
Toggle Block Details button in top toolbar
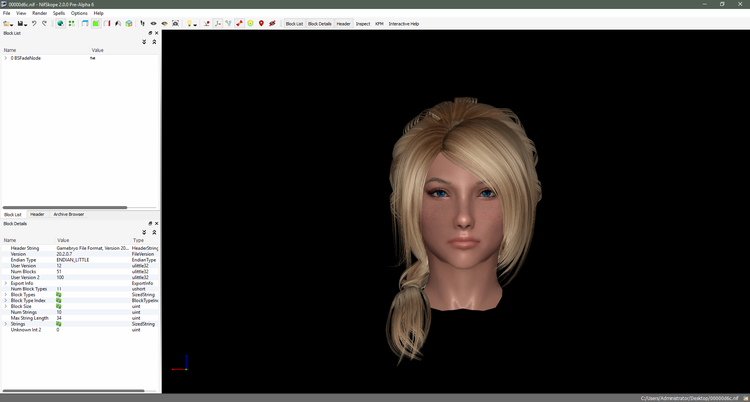[320, 23]
